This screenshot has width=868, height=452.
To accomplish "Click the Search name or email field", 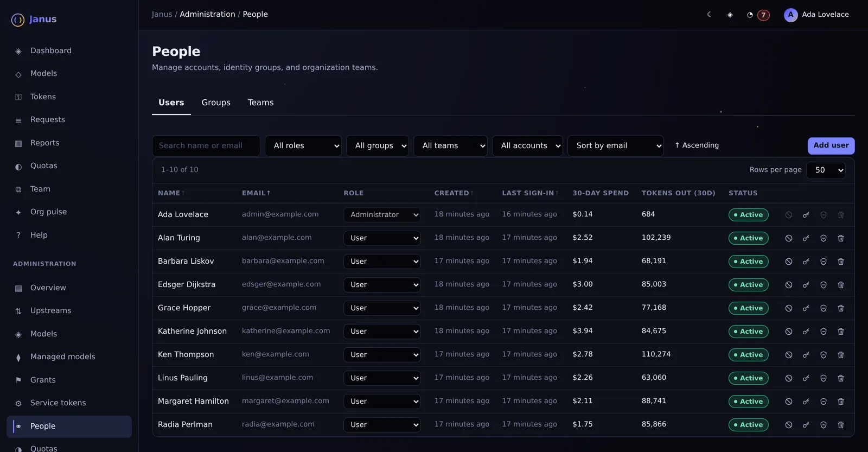I will [x=206, y=145].
